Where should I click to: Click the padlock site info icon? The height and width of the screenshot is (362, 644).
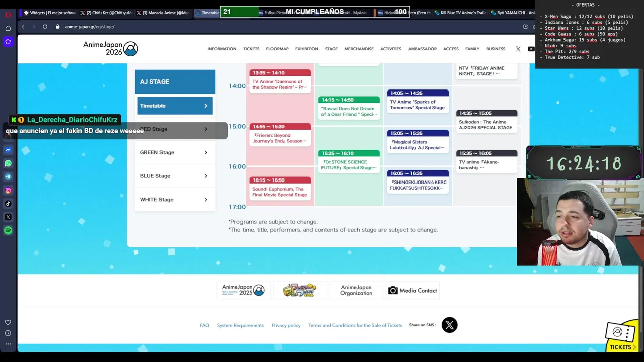click(58, 27)
